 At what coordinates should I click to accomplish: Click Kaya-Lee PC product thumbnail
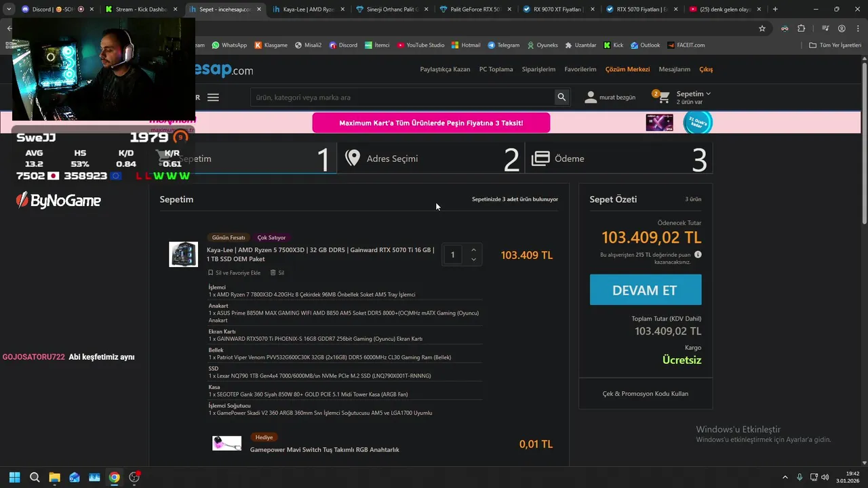183,254
